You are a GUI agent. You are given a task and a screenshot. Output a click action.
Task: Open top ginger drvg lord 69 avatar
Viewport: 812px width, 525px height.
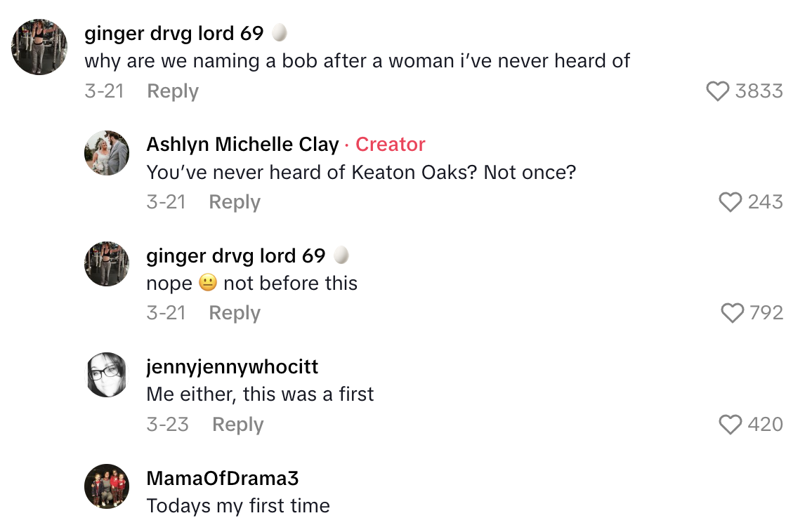click(39, 47)
